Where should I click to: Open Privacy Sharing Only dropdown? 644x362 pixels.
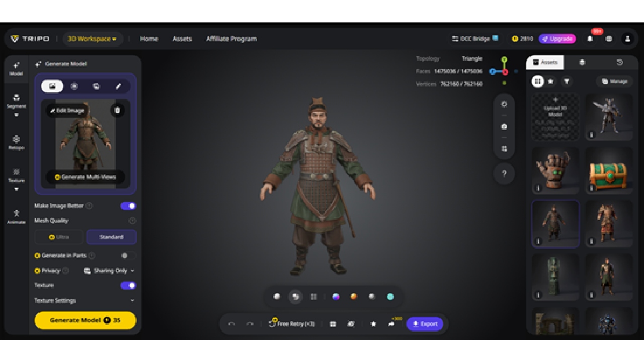(x=109, y=270)
